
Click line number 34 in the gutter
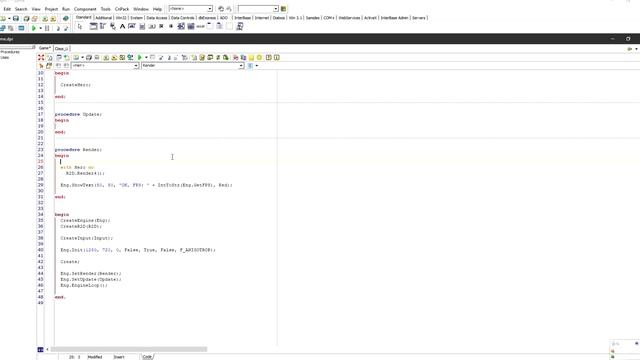pos(40,215)
